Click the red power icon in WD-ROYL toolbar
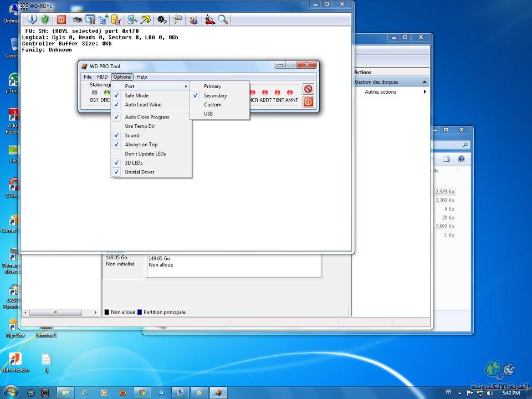Screen dimensions: 532x399 pyautogui.click(x=62, y=19)
